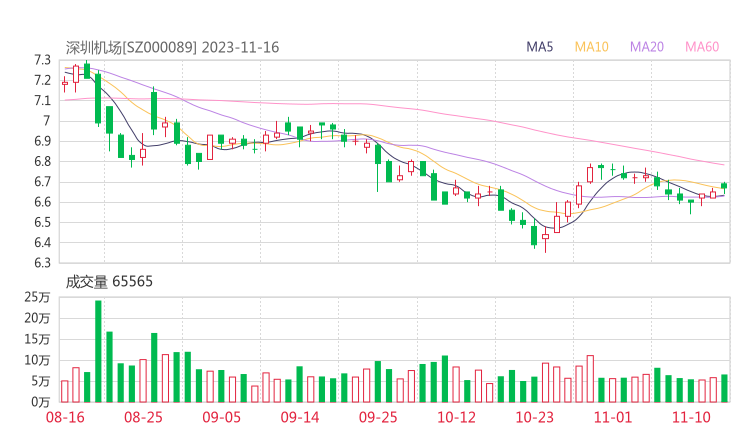Click the last green volume bar on the right
Screen dimensions: 740x440
tap(724, 389)
